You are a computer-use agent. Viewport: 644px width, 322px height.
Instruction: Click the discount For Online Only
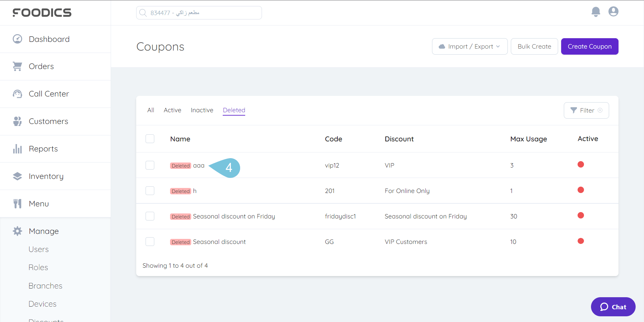pyautogui.click(x=407, y=191)
